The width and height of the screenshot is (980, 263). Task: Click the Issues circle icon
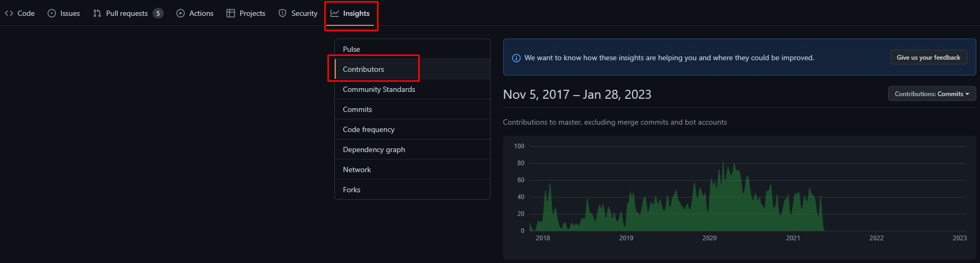tap(52, 13)
